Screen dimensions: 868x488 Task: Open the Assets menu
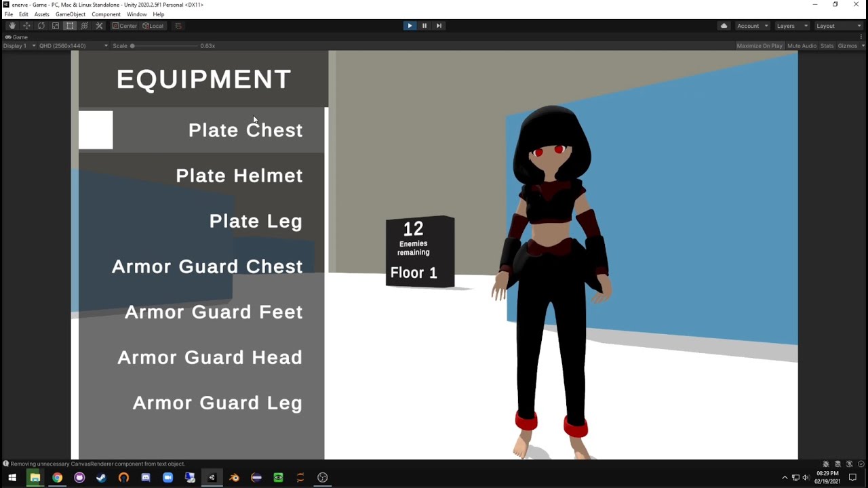click(x=41, y=14)
